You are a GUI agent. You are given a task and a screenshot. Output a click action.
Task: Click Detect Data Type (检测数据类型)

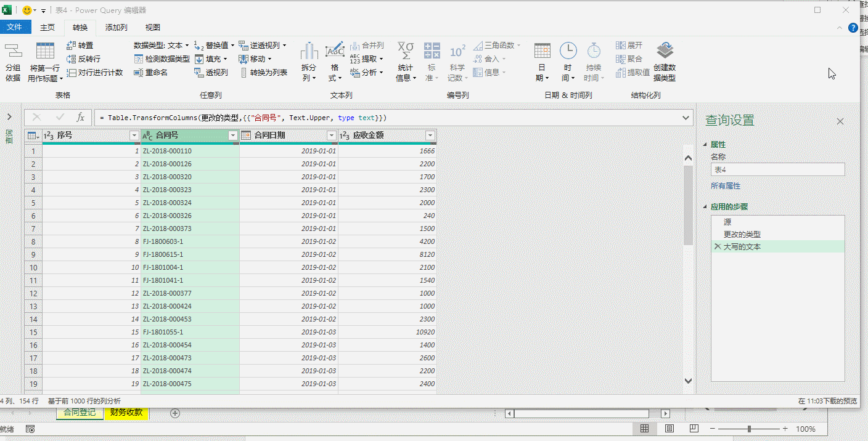tap(162, 59)
